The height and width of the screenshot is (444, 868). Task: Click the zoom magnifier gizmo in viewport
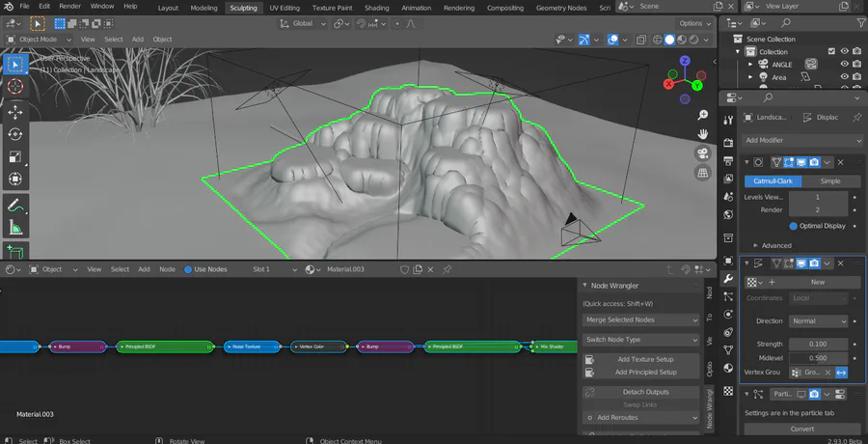[702, 115]
